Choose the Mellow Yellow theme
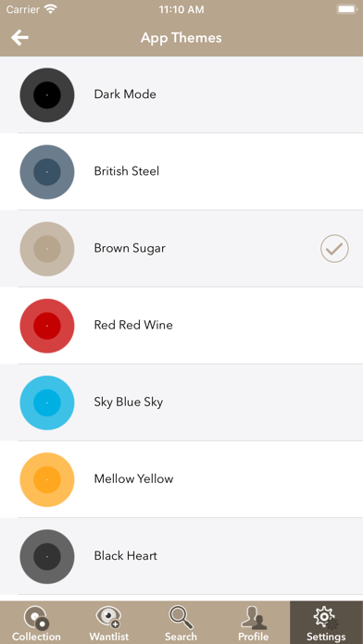 tap(181, 479)
